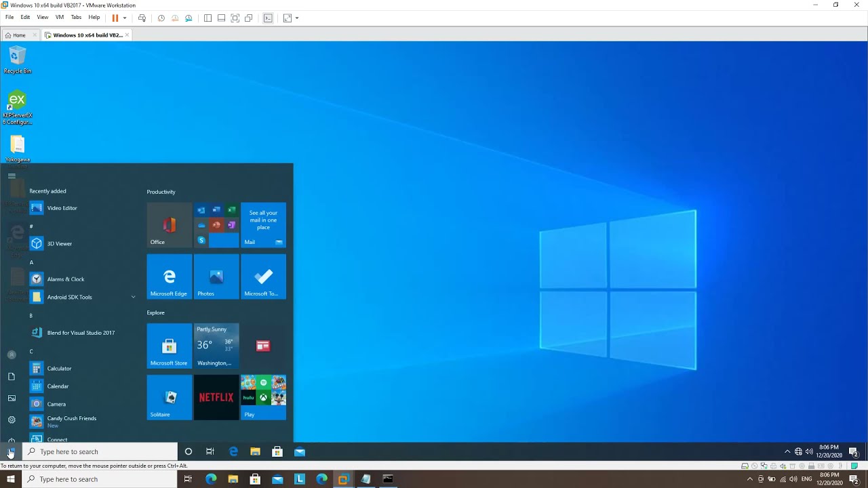Click the stretch guest display icon

287,18
